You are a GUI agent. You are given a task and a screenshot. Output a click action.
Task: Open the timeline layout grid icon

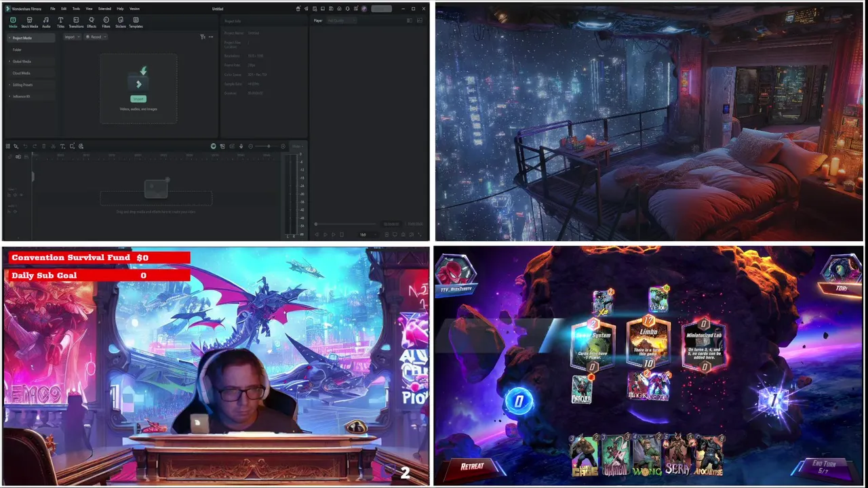click(7, 146)
